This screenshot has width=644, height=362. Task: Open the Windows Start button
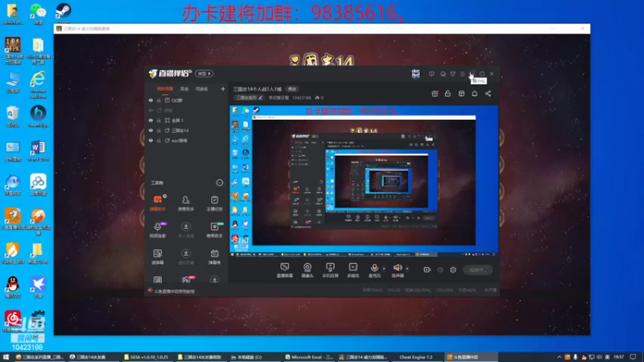(x=6, y=357)
